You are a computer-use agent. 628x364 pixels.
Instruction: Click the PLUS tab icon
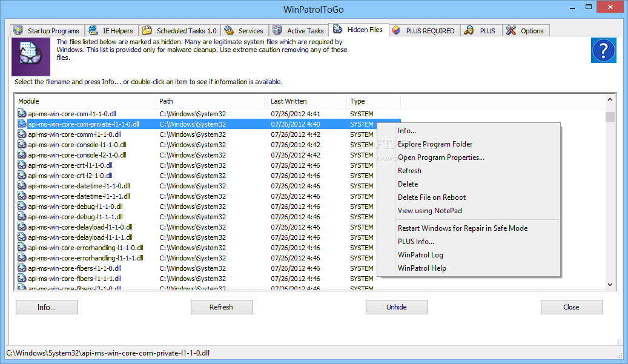pos(469,30)
